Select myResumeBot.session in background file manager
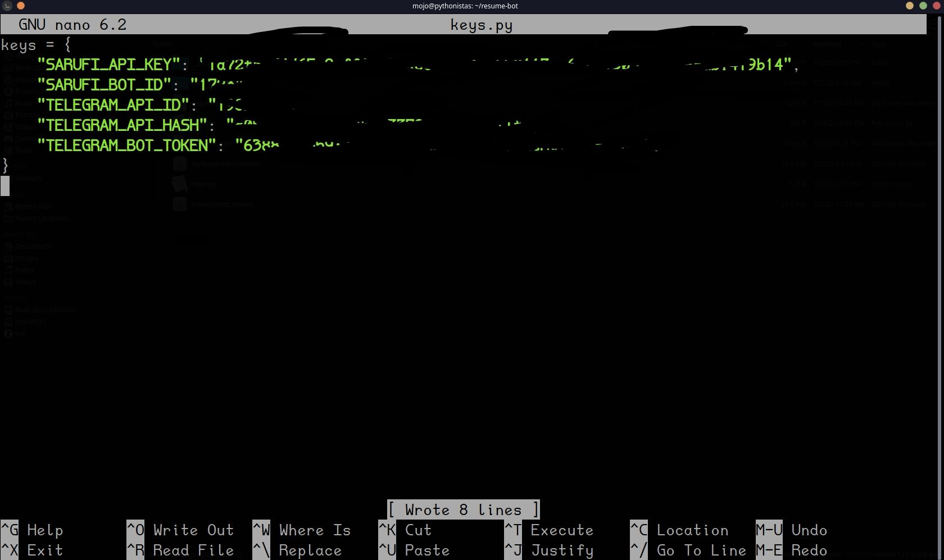The image size is (944, 560). 226,163
